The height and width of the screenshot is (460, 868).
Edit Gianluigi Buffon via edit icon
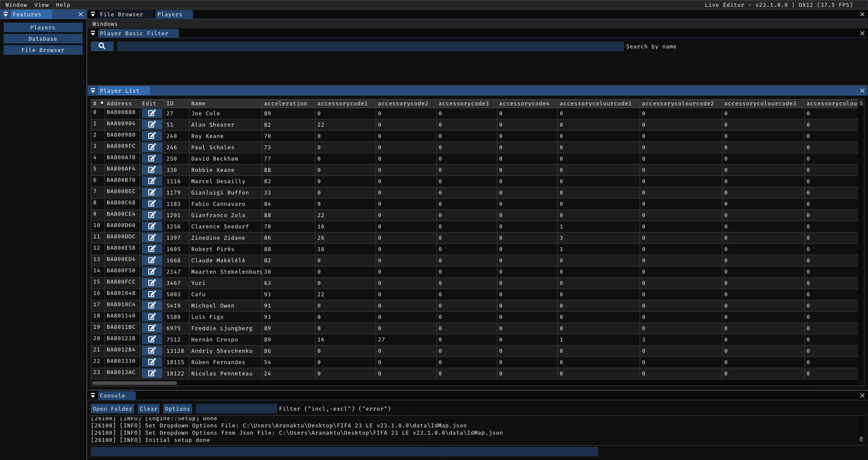(152, 192)
